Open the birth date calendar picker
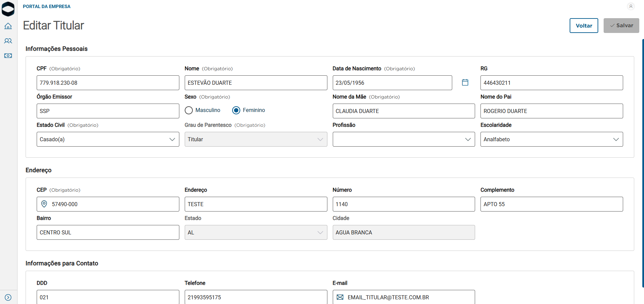Image resolution: width=644 pixels, height=304 pixels. coord(465,82)
